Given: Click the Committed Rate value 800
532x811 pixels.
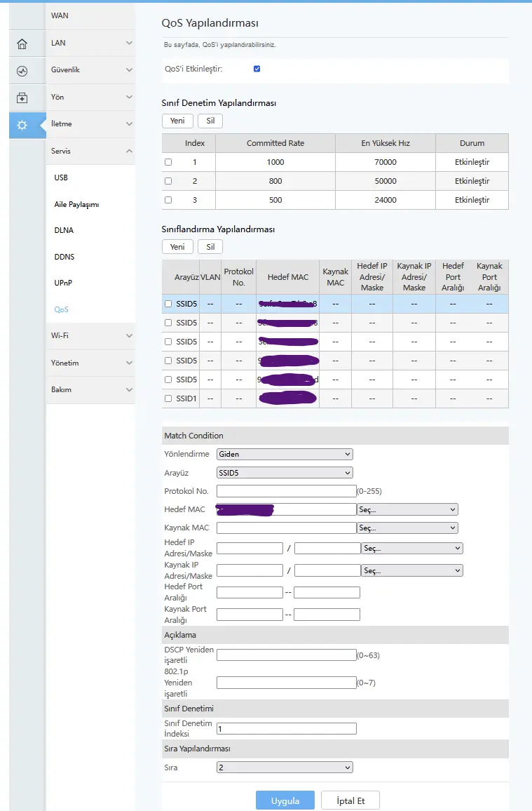Looking at the screenshot, I should (x=275, y=181).
